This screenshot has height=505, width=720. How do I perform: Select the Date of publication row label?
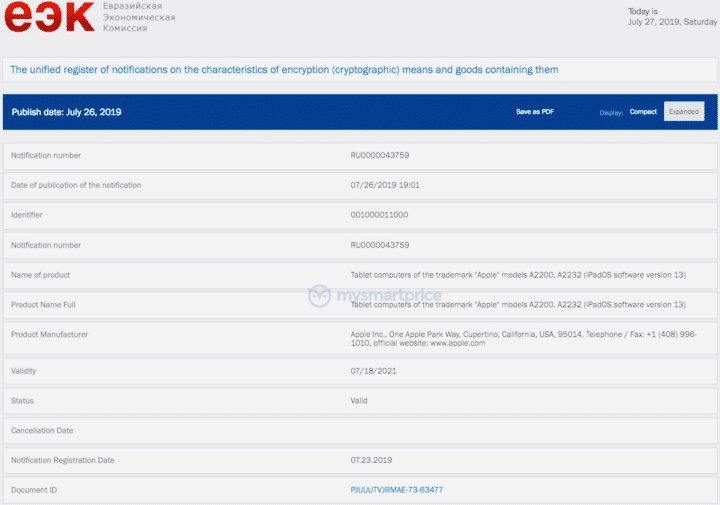coord(76,185)
